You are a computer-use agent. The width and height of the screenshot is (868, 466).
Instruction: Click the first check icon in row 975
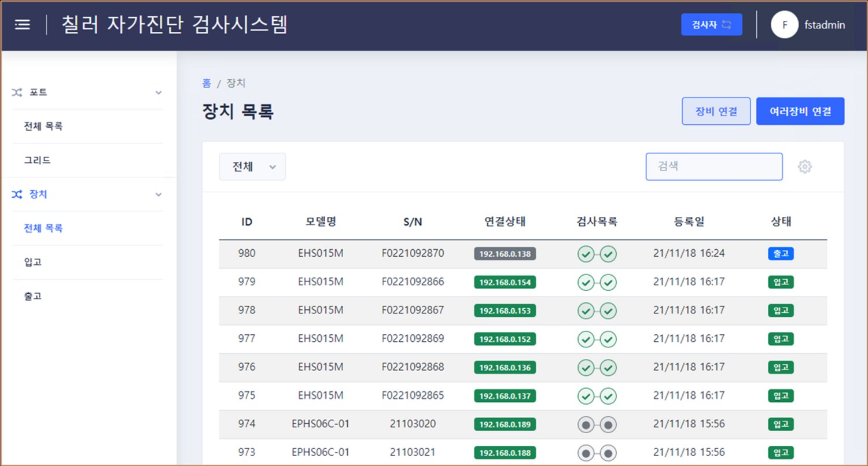586,395
